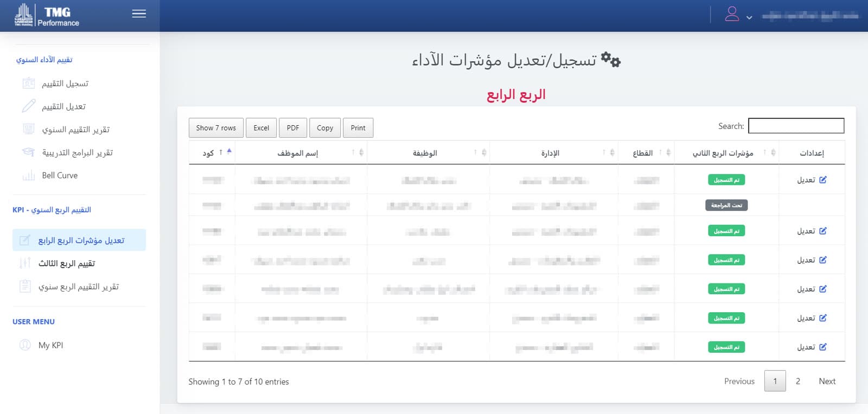Click تعديل edit icon in last row
The width and height of the screenshot is (868, 414).
[823, 347]
